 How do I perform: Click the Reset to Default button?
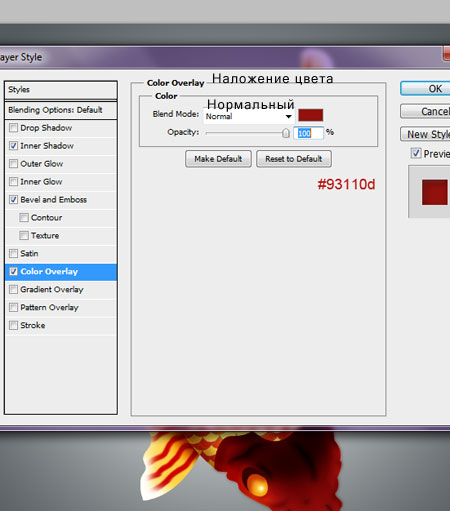pyautogui.click(x=294, y=159)
